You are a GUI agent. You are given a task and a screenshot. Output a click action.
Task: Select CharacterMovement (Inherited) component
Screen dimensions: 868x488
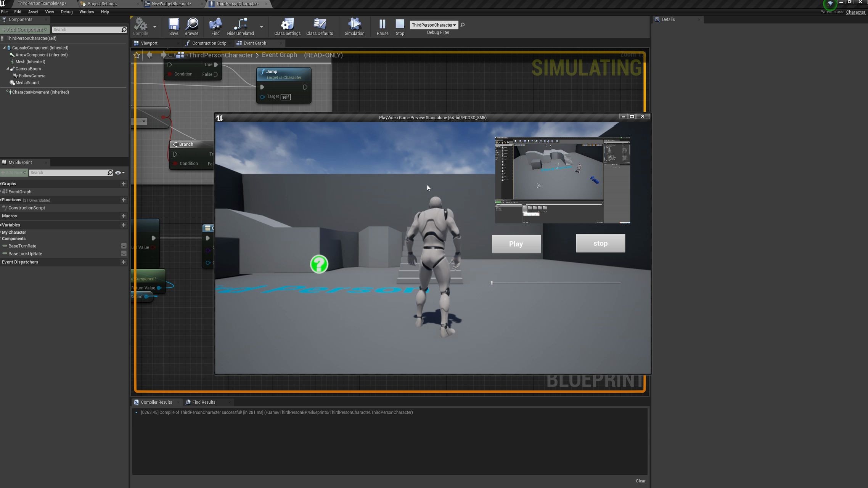40,92
